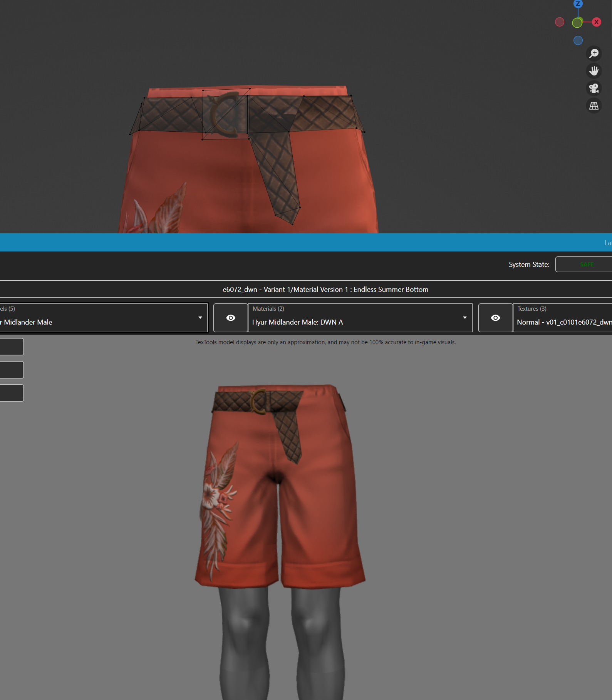Image resolution: width=612 pixels, height=700 pixels.
Task: Click the middle button on the left edge
Action: pyautogui.click(x=12, y=370)
